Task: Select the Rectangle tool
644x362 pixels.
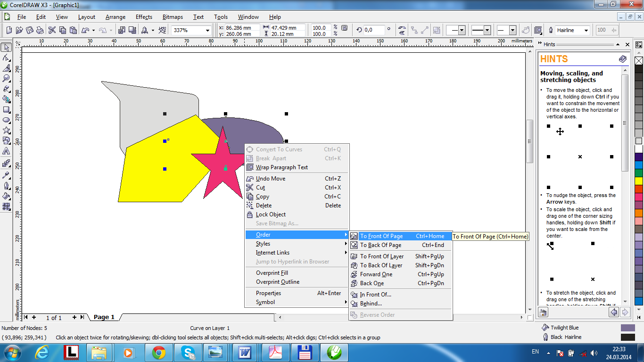Action: pyautogui.click(x=7, y=110)
